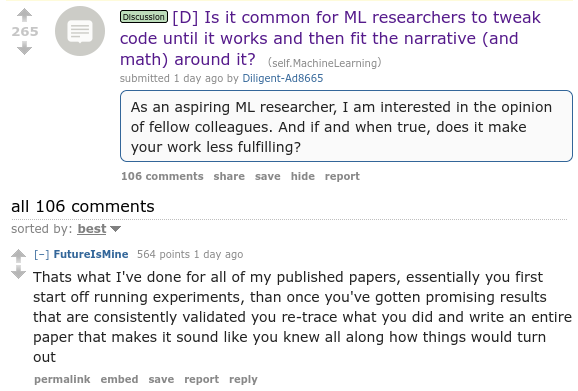Open Diligent-Ad8665 user profile
Image resolution: width=578 pixels, height=391 pixels.
click(x=283, y=78)
